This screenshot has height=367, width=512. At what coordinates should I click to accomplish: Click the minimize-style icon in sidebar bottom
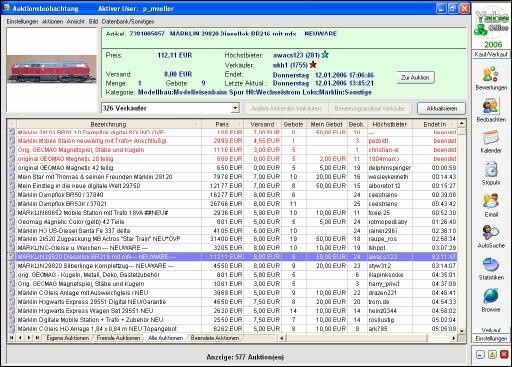tap(480, 354)
